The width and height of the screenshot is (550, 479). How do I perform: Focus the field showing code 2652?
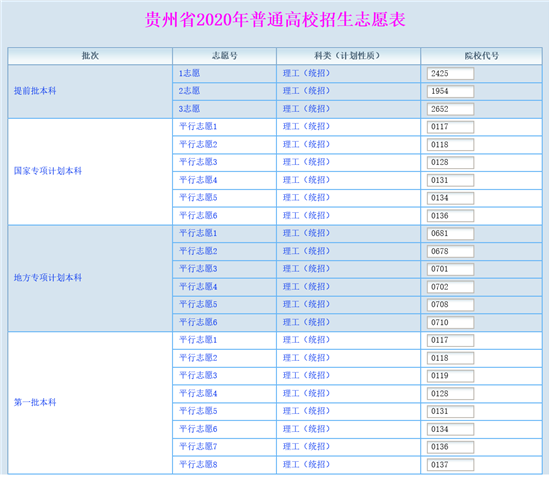(x=450, y=109)
